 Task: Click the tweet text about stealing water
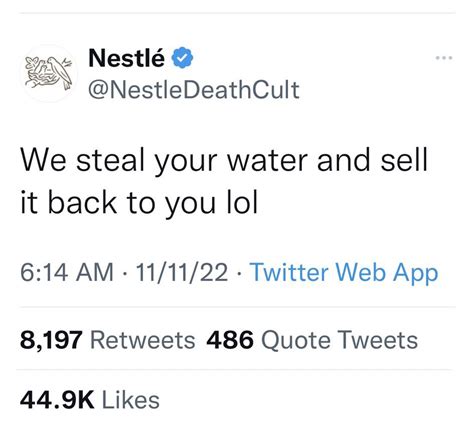pos(224,181)
